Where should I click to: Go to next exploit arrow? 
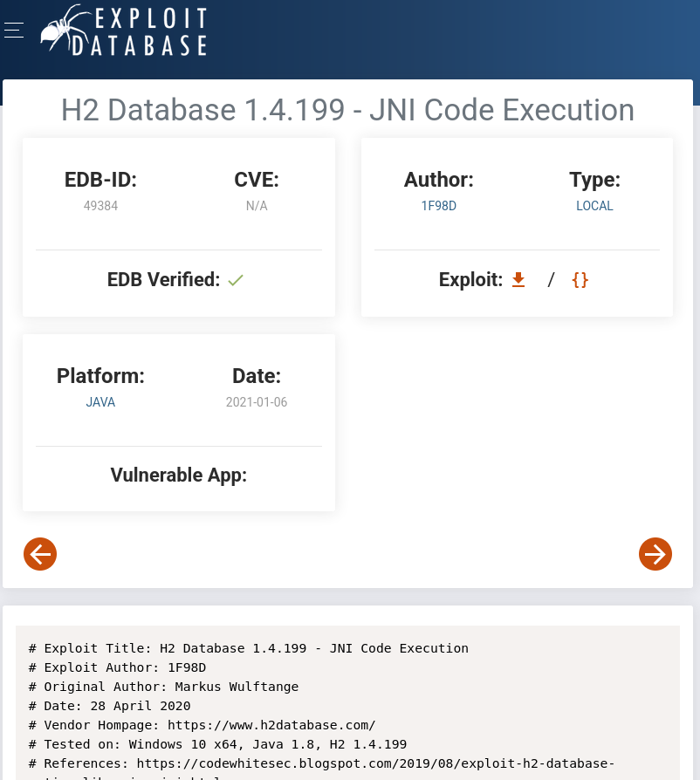point(655,554)
